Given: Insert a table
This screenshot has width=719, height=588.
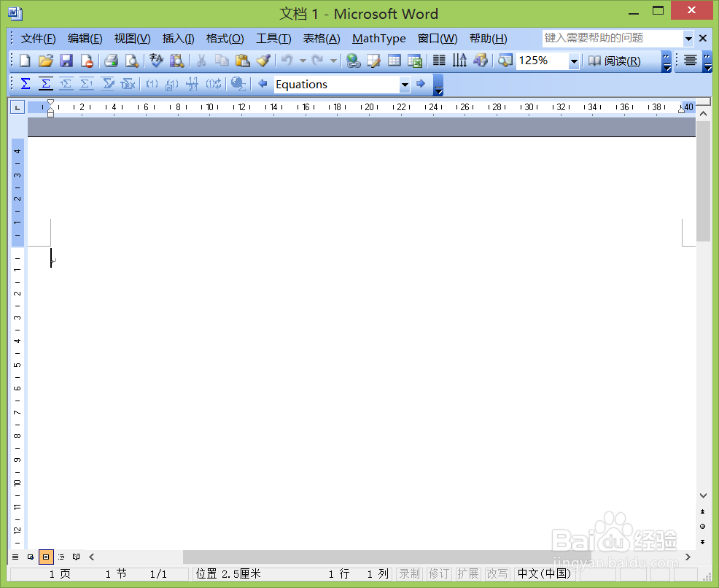Looking at the screenshot, I should [x=395, y=61].
